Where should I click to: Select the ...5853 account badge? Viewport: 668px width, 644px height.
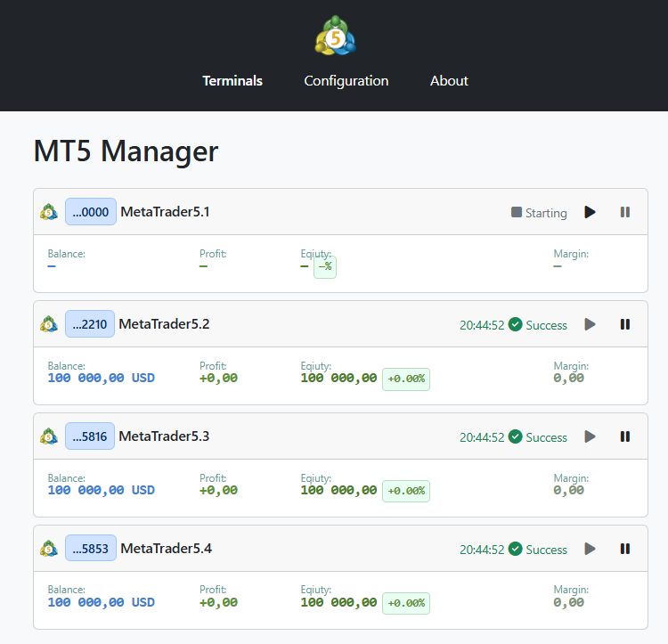[91, 548]
